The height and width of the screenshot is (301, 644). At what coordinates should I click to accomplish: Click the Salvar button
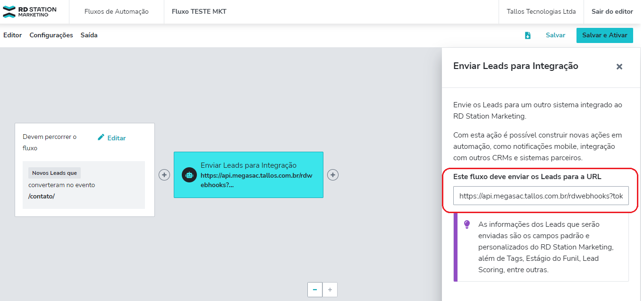pyautogui.click(x=555, y=35)
